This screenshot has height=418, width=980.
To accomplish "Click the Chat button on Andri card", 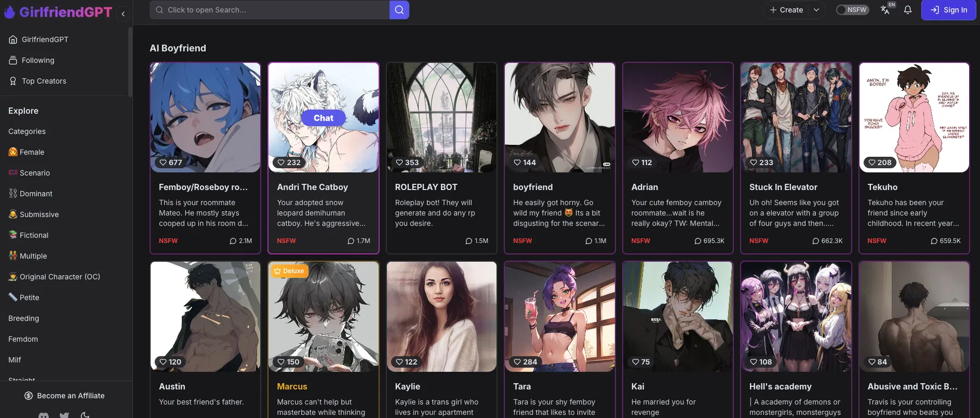I will (323, 118).
